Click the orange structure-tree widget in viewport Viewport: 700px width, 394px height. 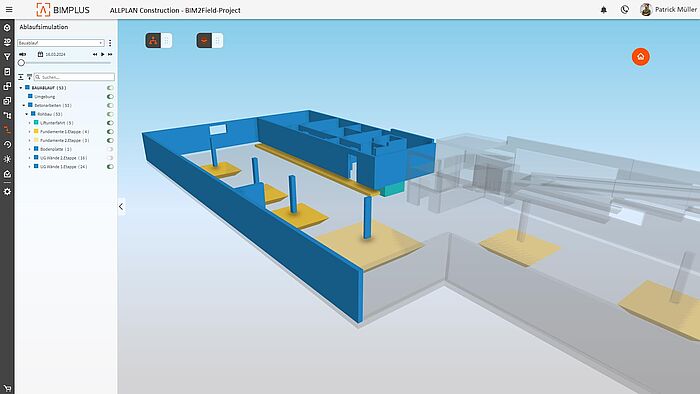pyautogui.click(x=153, y=41)
